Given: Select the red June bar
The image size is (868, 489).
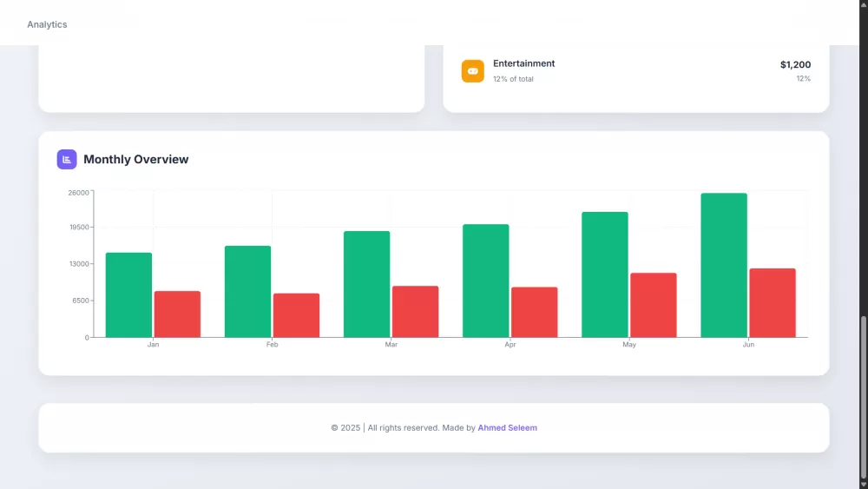Looking at the screenshot, I should click(x=773, y=302).
